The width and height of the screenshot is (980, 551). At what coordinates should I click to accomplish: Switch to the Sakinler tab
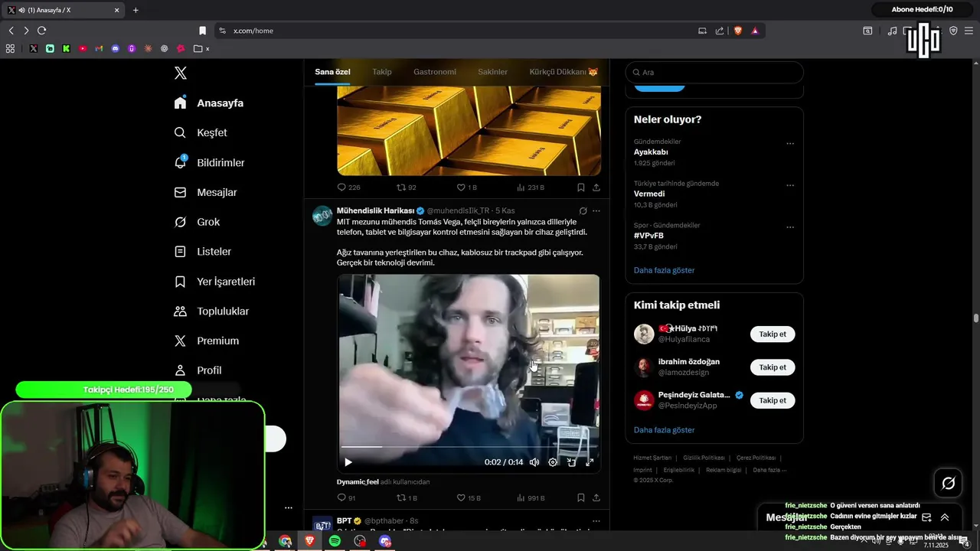(493, 72)
